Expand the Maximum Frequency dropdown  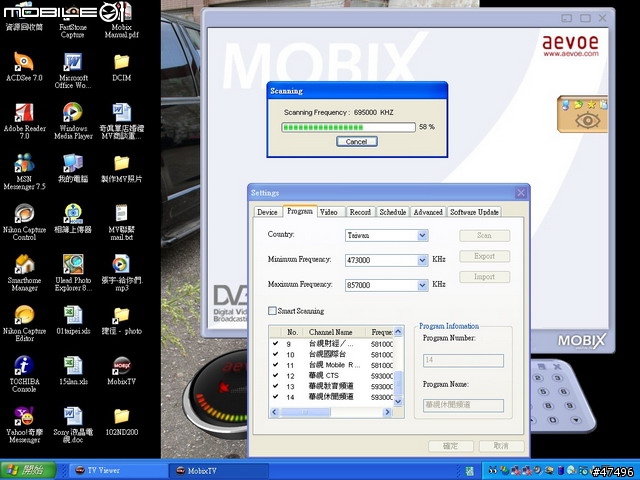point(422,285)
